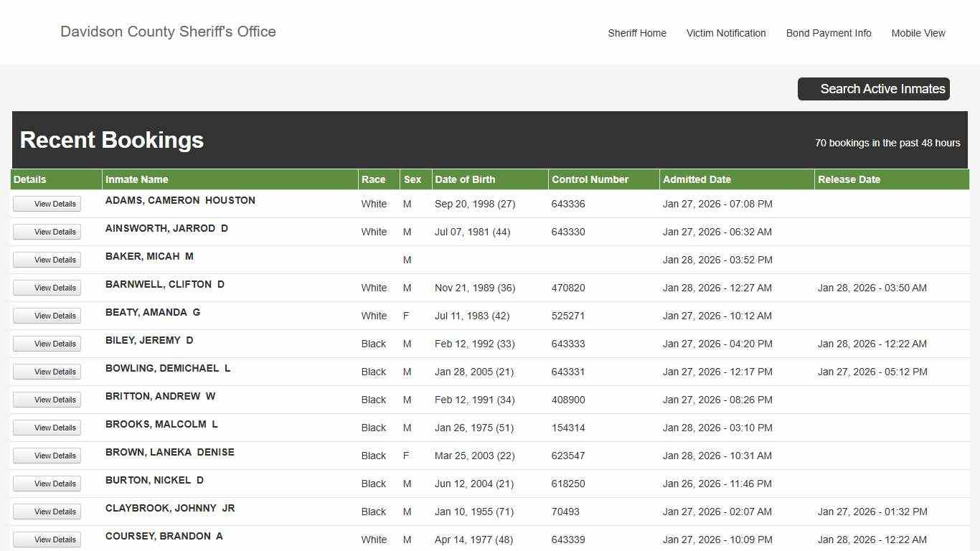Click the Admitted Date column header
The width and height of the screenshot is (980, 551).
point(697,179)
